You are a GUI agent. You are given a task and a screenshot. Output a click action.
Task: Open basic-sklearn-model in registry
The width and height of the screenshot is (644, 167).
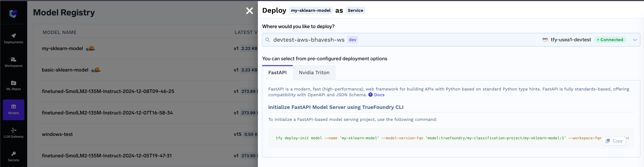point(65,70)
